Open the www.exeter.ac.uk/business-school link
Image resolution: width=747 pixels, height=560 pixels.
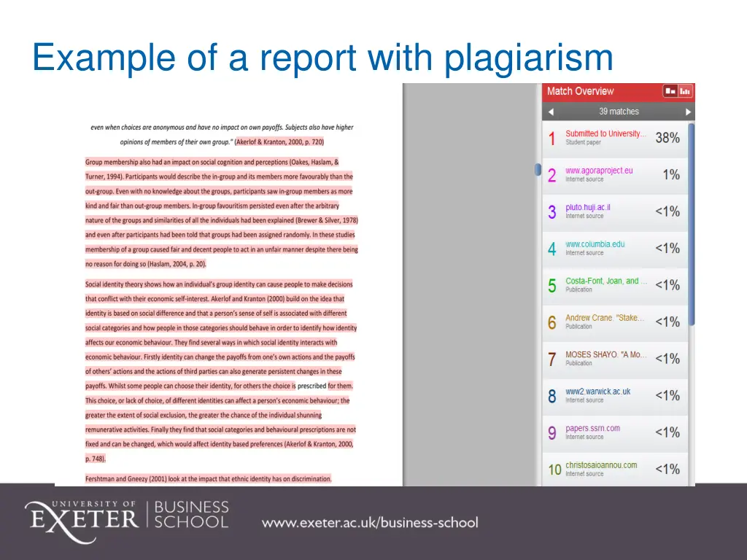point(370,523)
